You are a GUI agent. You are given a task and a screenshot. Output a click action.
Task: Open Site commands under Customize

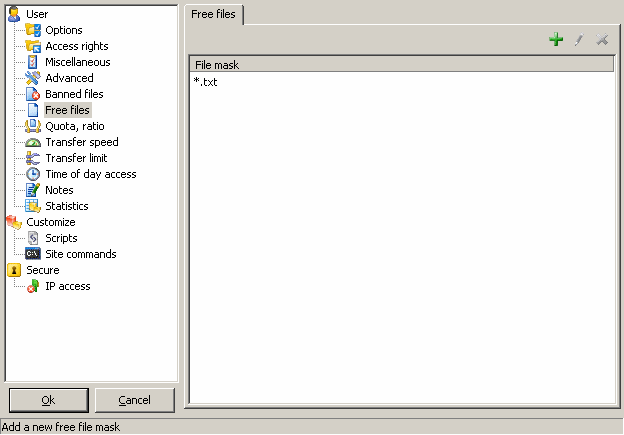[x=81, y=254]
